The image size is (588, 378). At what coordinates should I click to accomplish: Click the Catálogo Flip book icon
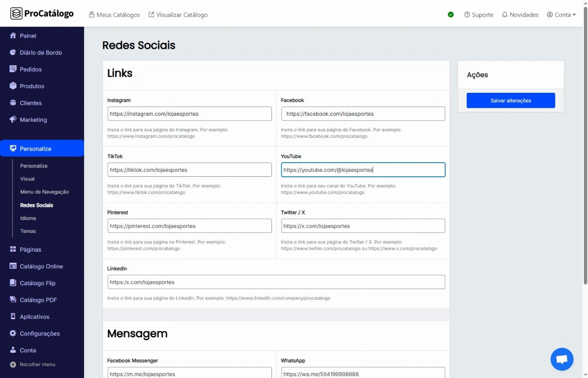point(13,283)
